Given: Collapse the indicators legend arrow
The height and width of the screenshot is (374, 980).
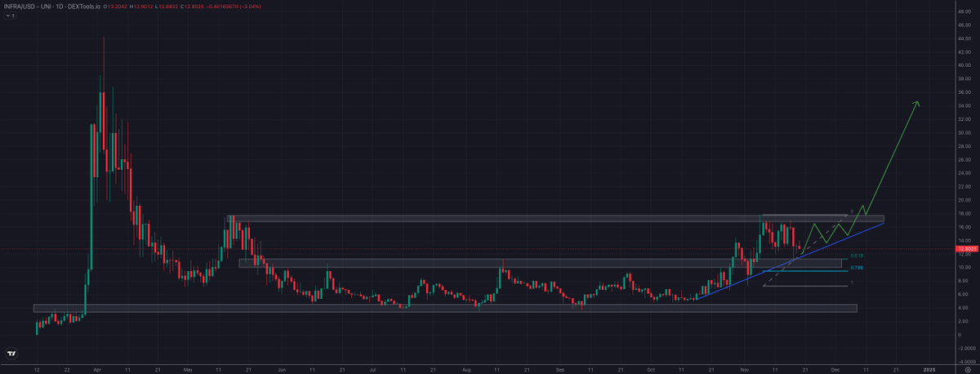Looking at the screenshot, I should [x=9, y=15].
